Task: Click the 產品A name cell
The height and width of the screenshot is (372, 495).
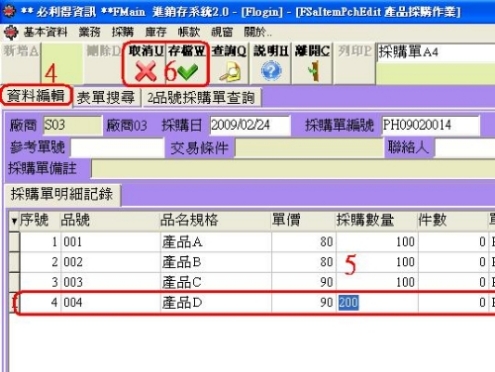Action: coord(216,242)
